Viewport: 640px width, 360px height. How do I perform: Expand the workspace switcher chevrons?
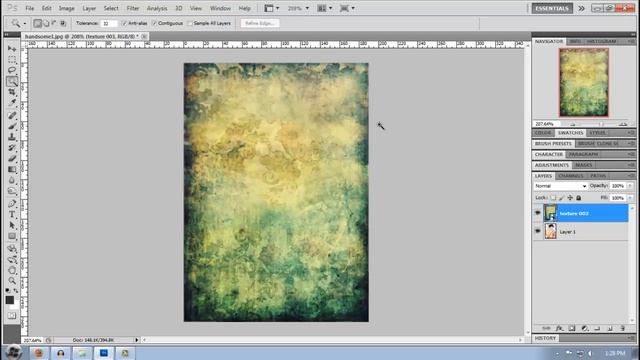pyautogui.click(x=581, y=8)
